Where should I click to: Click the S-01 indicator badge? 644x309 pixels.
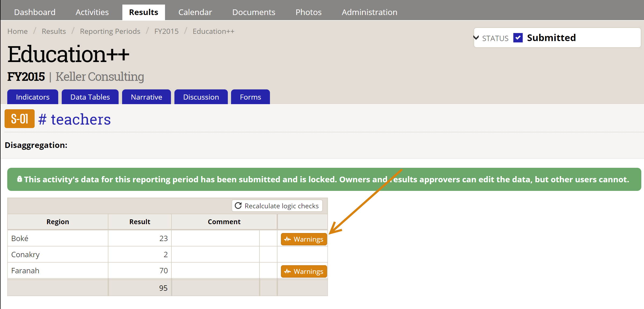[x=20, y=119]
